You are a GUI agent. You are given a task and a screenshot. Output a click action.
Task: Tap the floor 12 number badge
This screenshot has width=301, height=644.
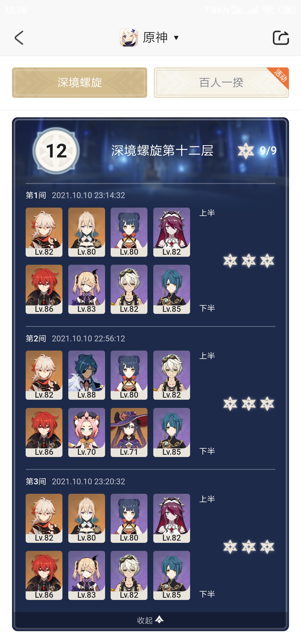[x=56, y=151]
